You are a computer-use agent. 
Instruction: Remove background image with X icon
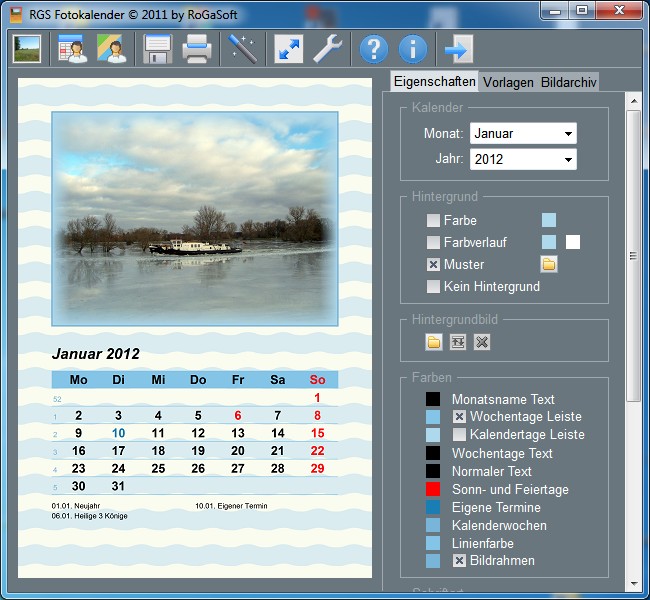coord(482,342)
